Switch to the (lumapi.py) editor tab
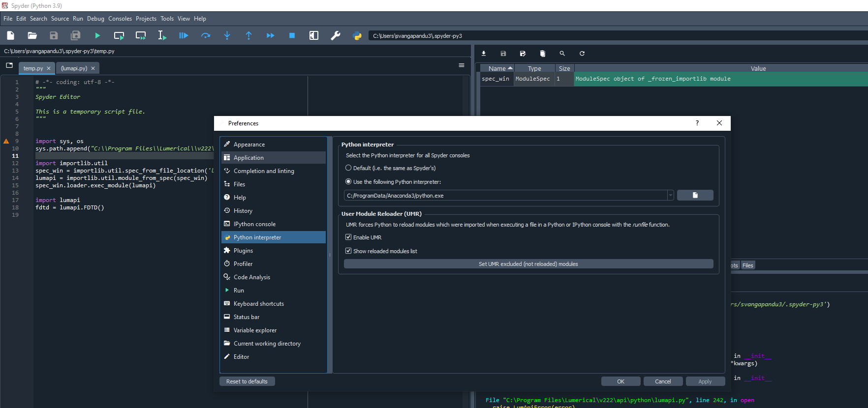The image size is (868, 408). click(x=74, y=68)
